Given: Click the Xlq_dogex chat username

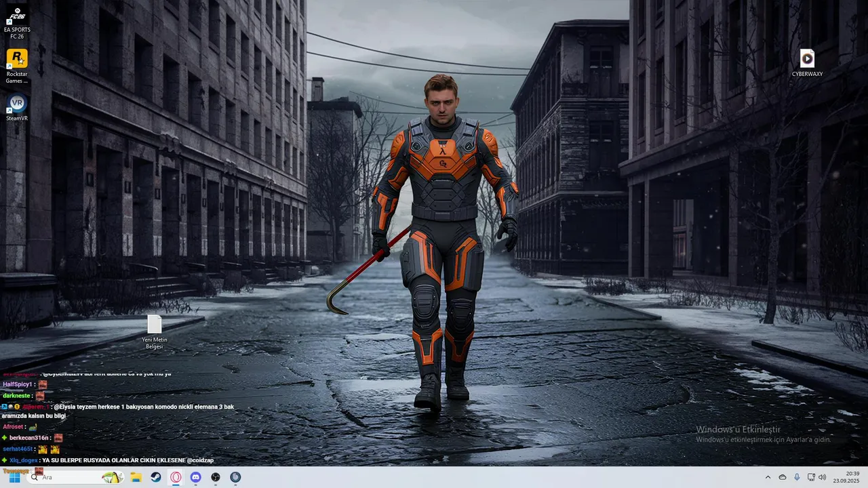Looking at the screenshot, I should pos(24,460).
